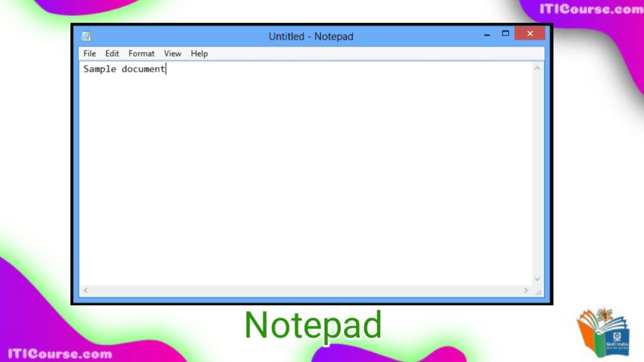The width and height of the screenshot is (644, 362).
Task: Open the View menu
Action: pos(173,53)
